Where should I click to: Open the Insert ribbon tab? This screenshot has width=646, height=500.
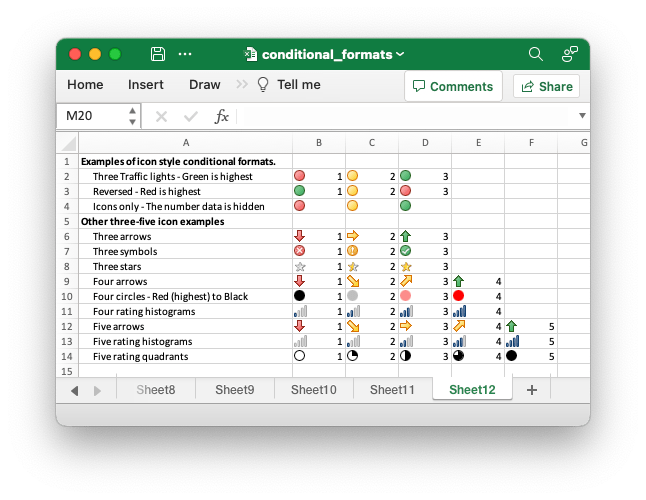(x=145, y=84)
